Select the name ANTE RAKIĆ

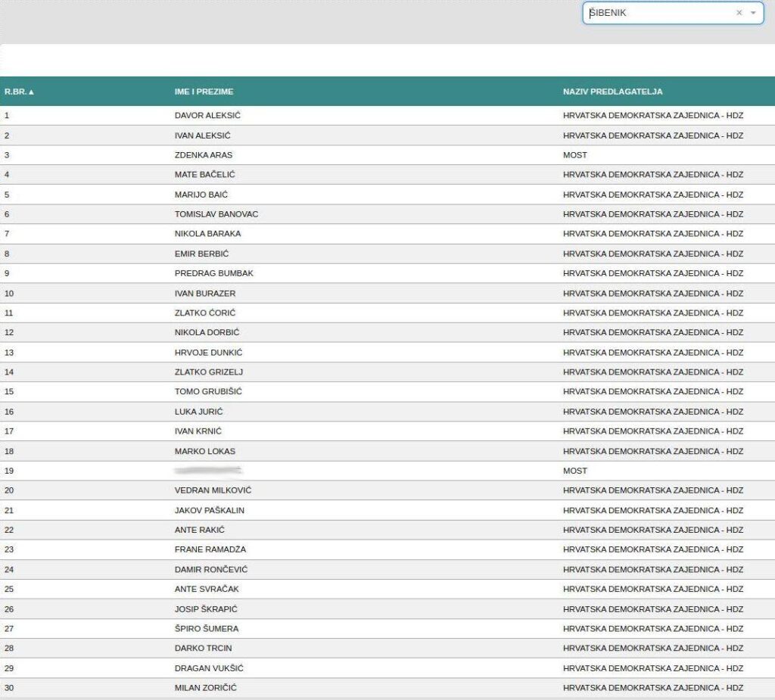click(x=199, y=530)
